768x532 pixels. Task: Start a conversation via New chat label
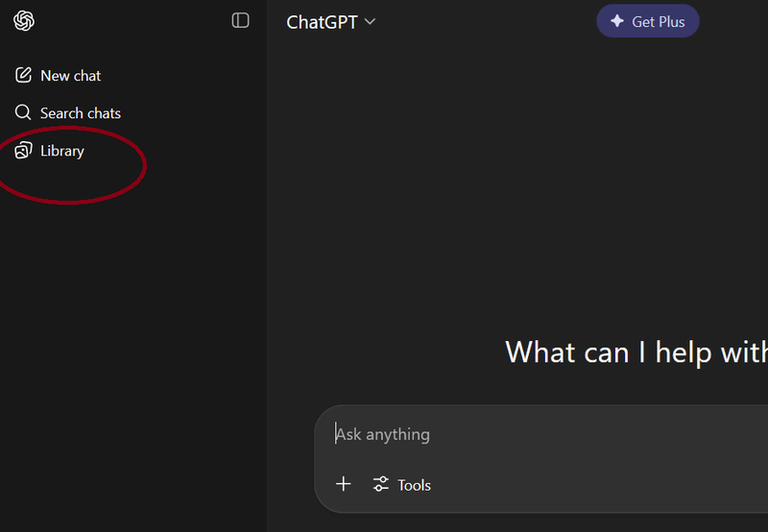70,76
